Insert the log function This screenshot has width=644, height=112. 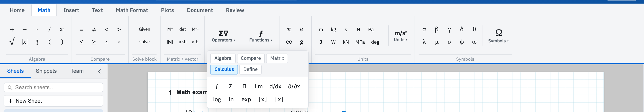pyautogui.click(x=217, y=99)
